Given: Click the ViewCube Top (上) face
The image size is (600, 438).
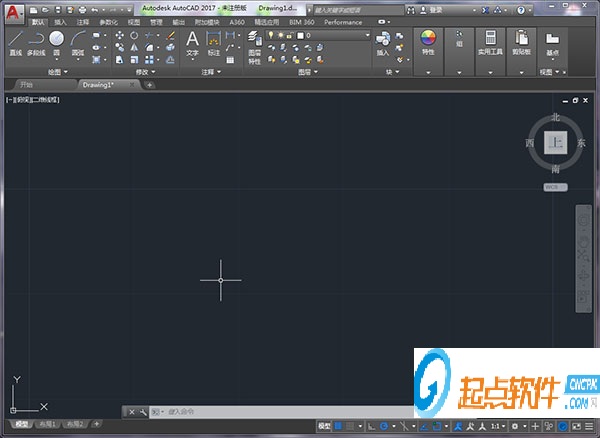Looking at the screenshot, I should click(x=556, y=143).
